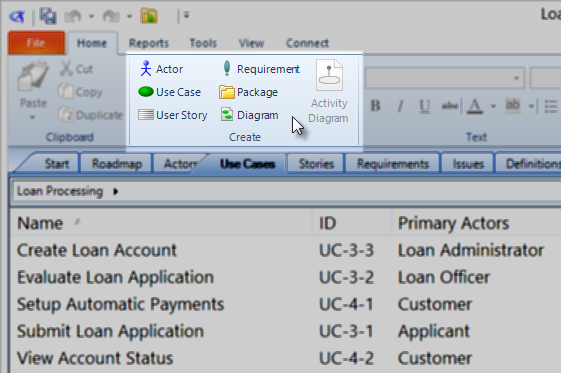Open the font name combo box
Viewport: 561px width, 373px height.
[445, 78]
